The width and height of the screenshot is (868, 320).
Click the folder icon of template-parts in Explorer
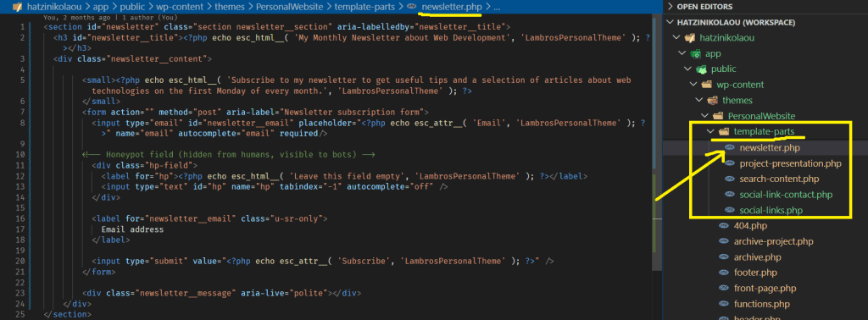pos(724,131)
